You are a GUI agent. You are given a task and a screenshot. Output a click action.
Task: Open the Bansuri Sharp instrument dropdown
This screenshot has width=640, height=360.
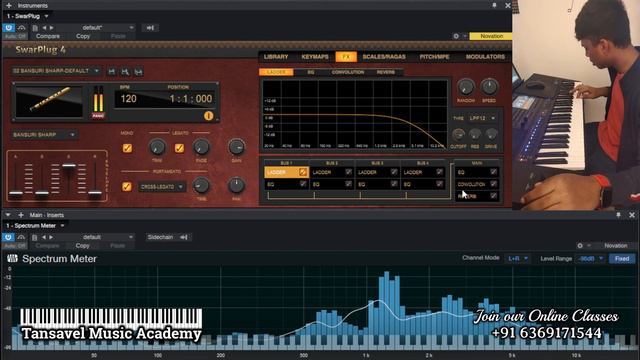[x=44, y=135]
